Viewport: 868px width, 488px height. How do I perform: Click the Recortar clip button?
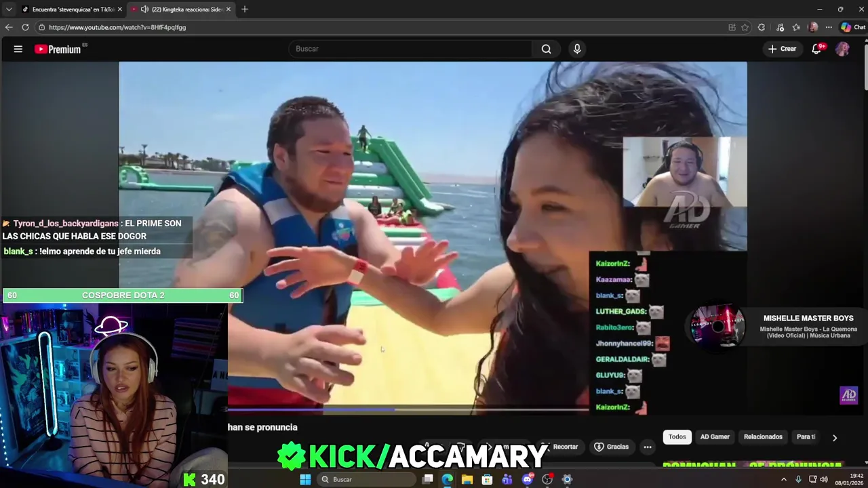coord(560,447)
